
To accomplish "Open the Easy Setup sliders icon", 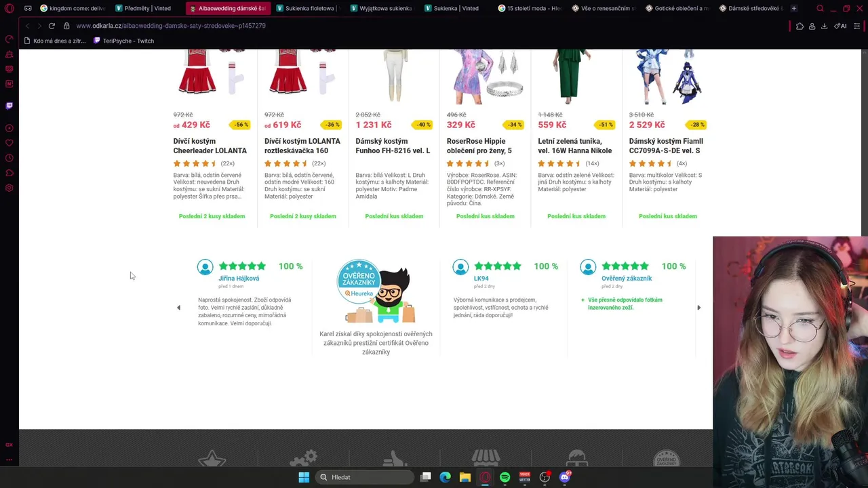I will [x=856, y=26].
